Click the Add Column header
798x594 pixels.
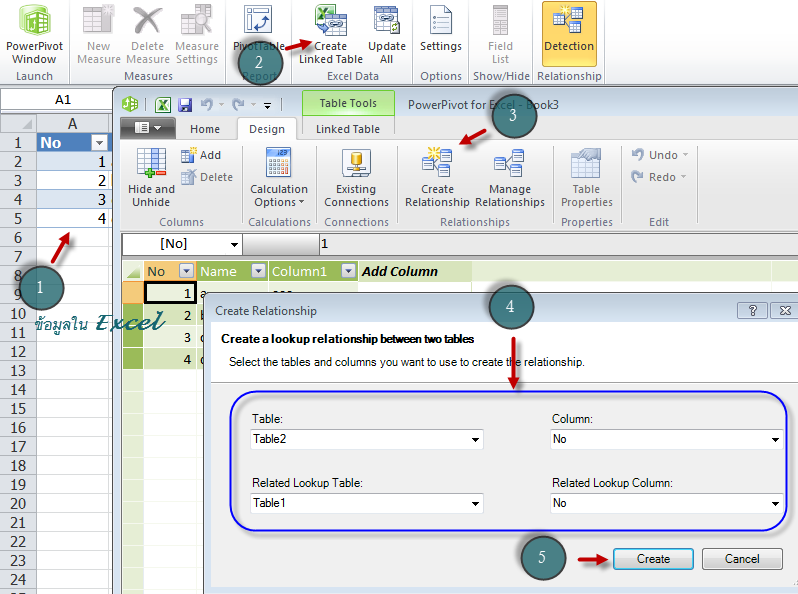click(x=399, y=271)
